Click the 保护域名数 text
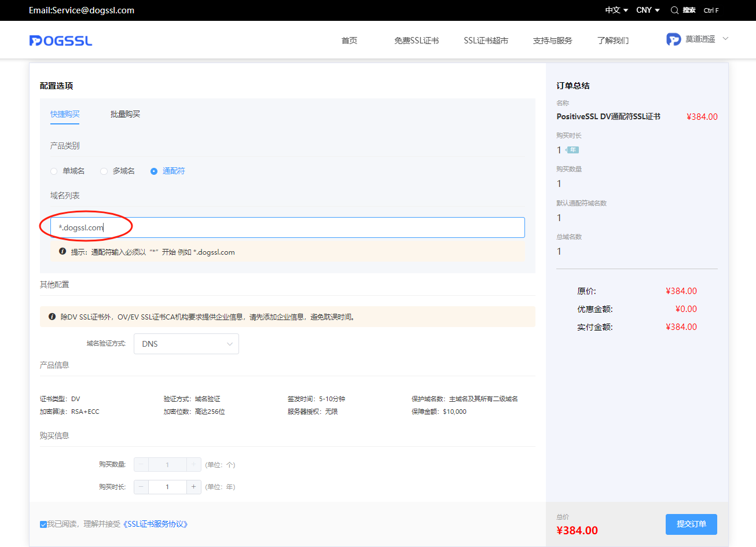This screenshot has width=756, height=547. [465, 399]
